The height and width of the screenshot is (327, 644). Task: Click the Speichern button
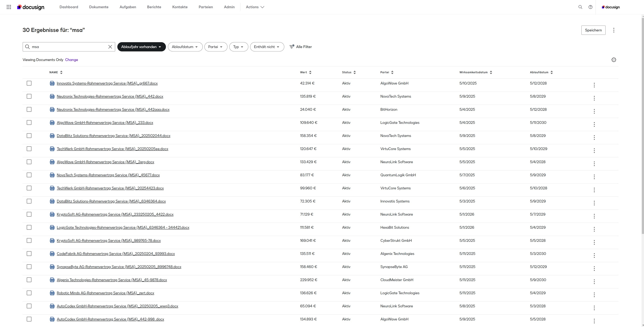coord(593,30)
